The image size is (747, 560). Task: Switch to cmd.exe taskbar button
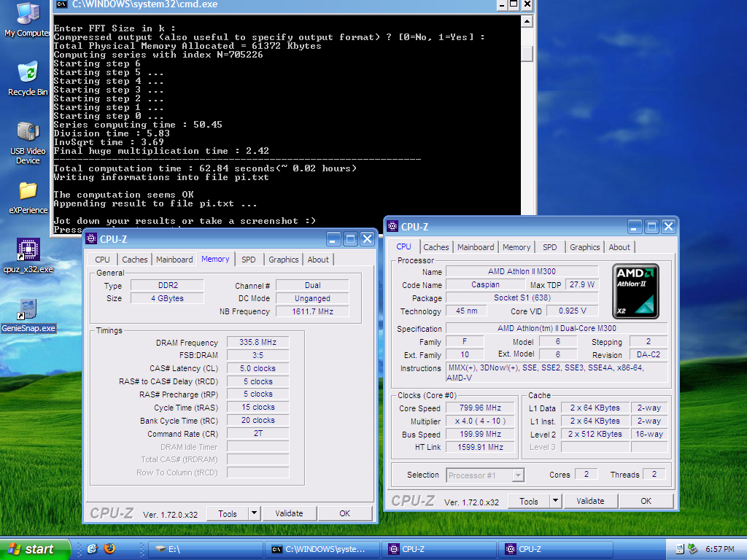(322, 549)
